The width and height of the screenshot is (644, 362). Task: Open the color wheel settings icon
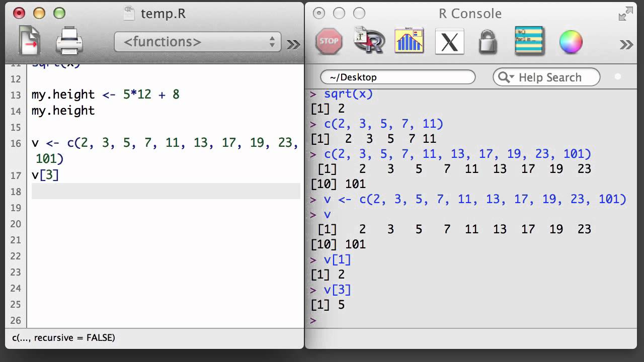click(x=571, y=42)
